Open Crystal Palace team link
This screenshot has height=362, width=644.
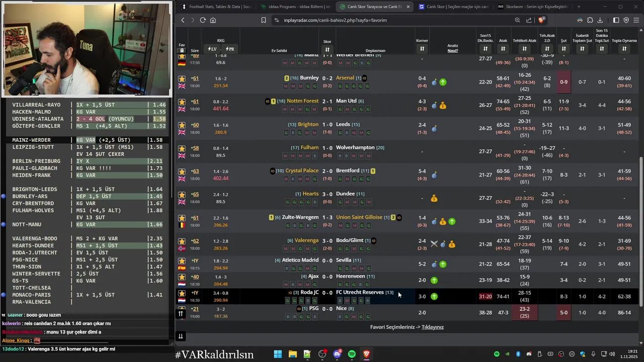pos(302,171)
